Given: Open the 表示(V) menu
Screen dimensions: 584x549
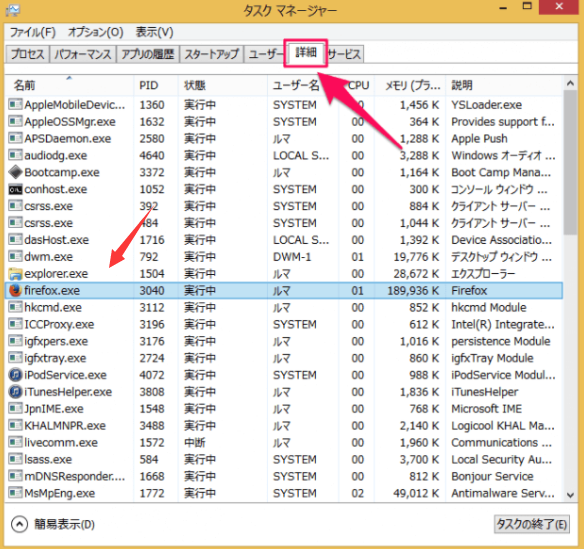Looking at the screenshot, I should [155, 32].
